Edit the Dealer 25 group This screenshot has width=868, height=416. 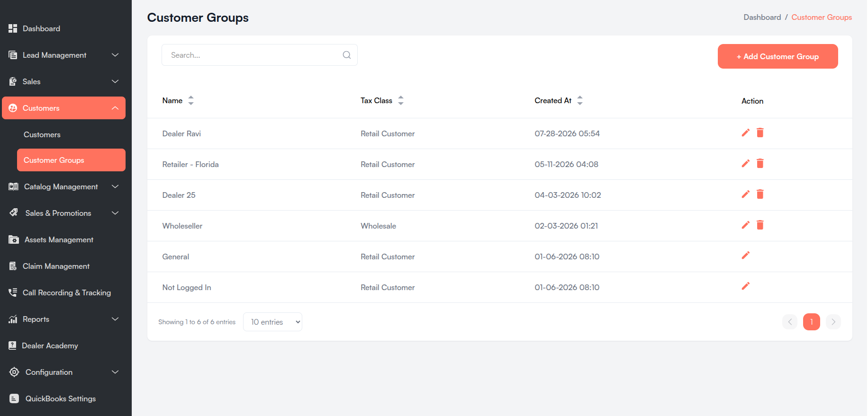(x=745, y=194)
